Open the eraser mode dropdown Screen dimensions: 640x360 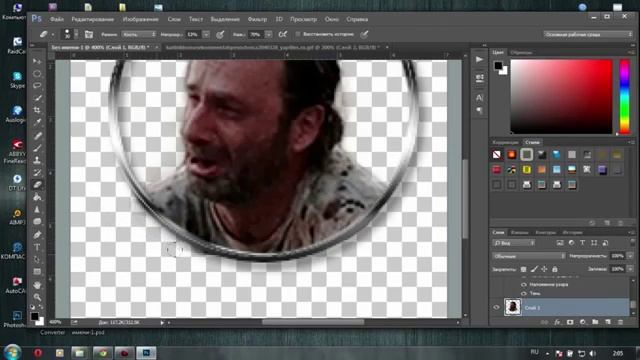pos(139,35)
